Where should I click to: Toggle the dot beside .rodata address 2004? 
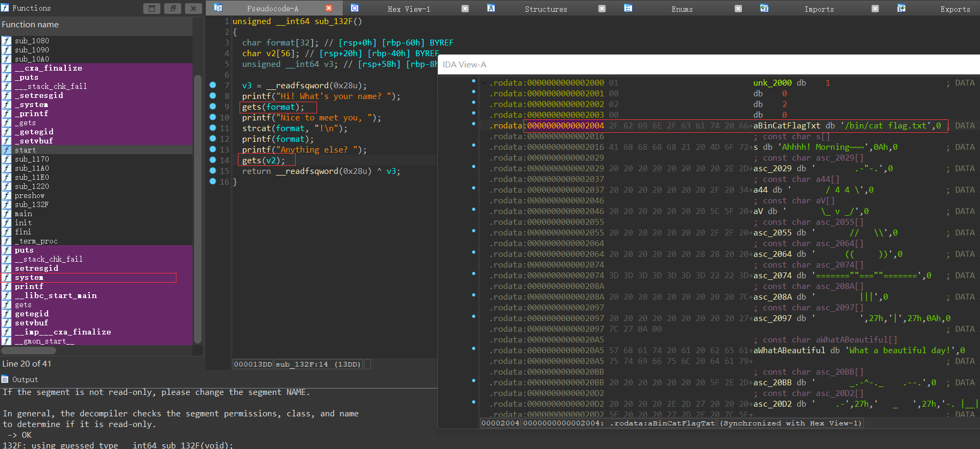point(474,124)
